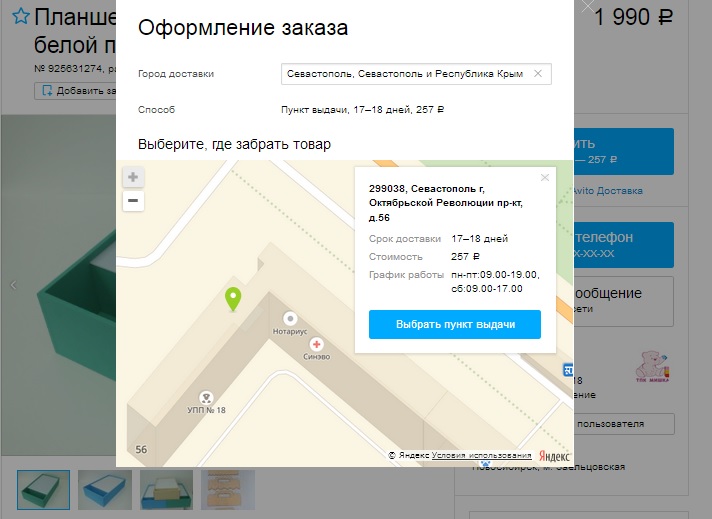Clear the delivery city field
Screen dimensions: 712x519
pos(538,74)
